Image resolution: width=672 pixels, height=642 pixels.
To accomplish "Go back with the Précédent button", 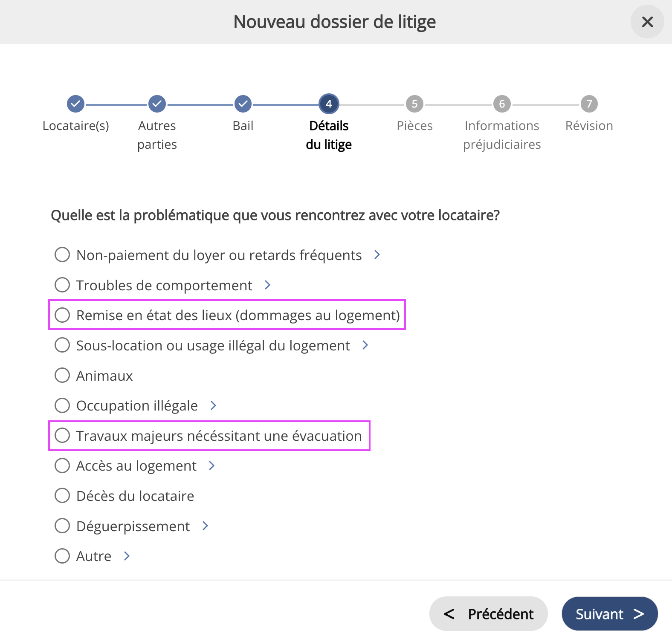I will pyautogui.click(x=488, y=613).
